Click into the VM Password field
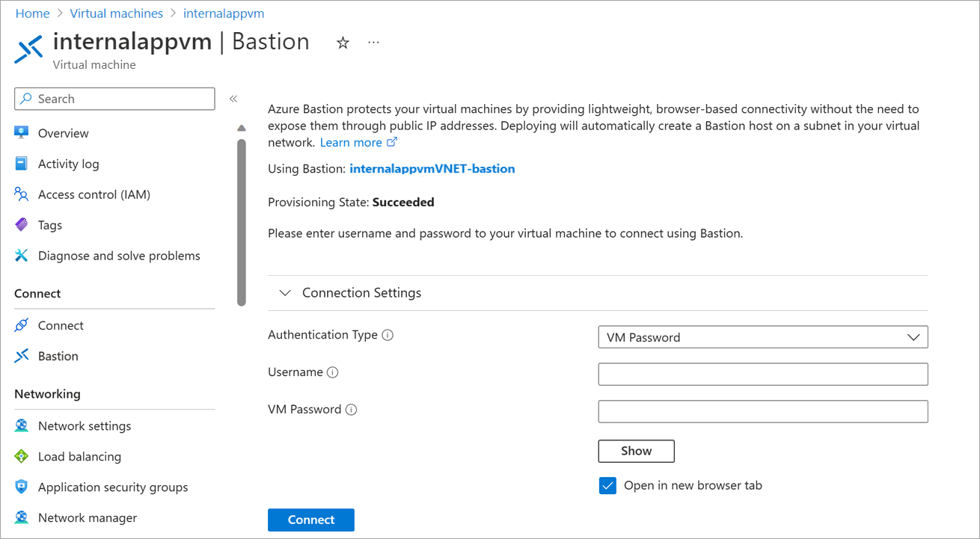This screenshot has width=980, height=539. coord(763,411)
